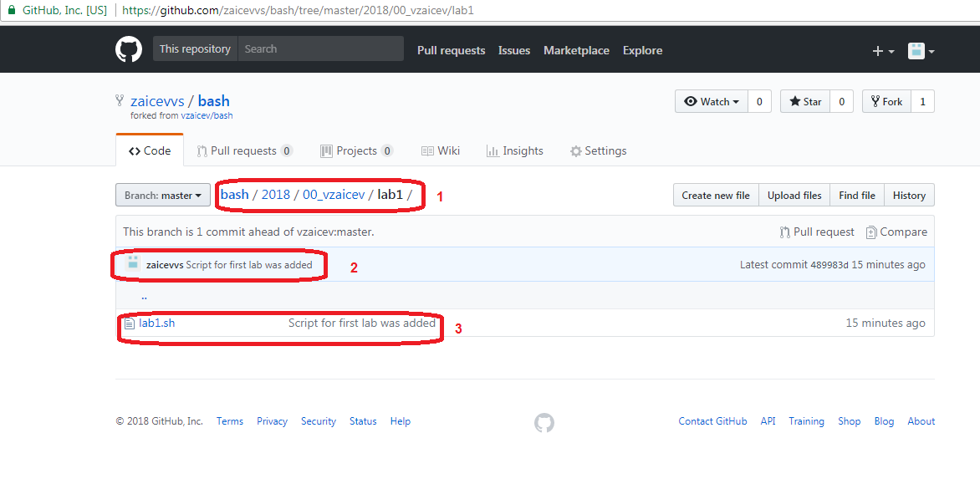Open Training footer link
This screenshot has width=980, height=489.
coord(806,421)
